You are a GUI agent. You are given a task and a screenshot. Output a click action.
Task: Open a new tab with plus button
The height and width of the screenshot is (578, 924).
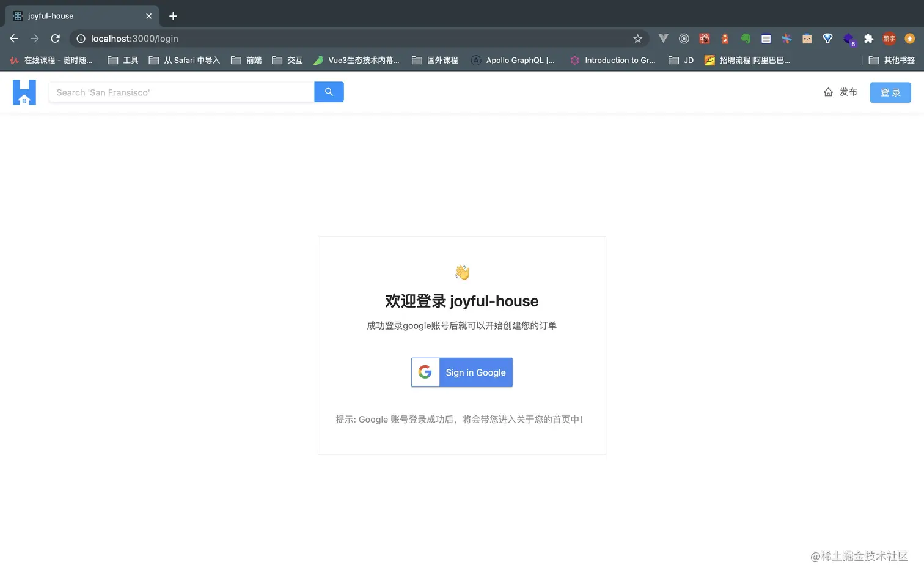point(173,16)
